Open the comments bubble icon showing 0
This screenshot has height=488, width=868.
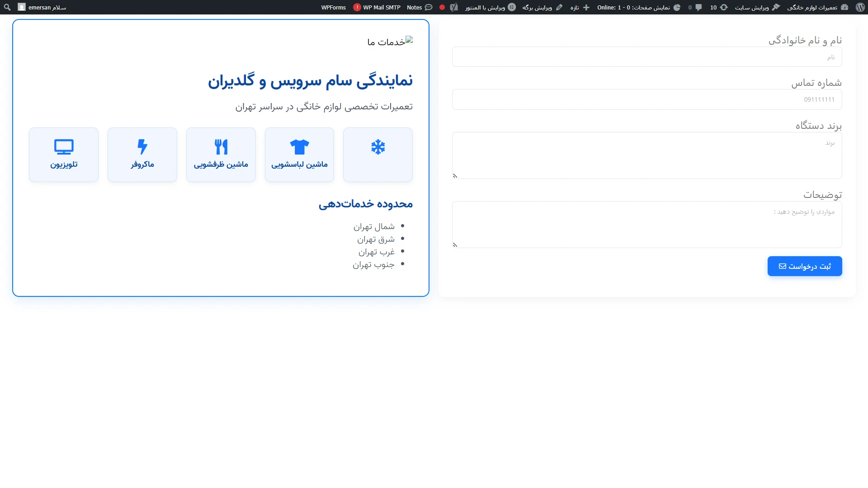point(695,7)
